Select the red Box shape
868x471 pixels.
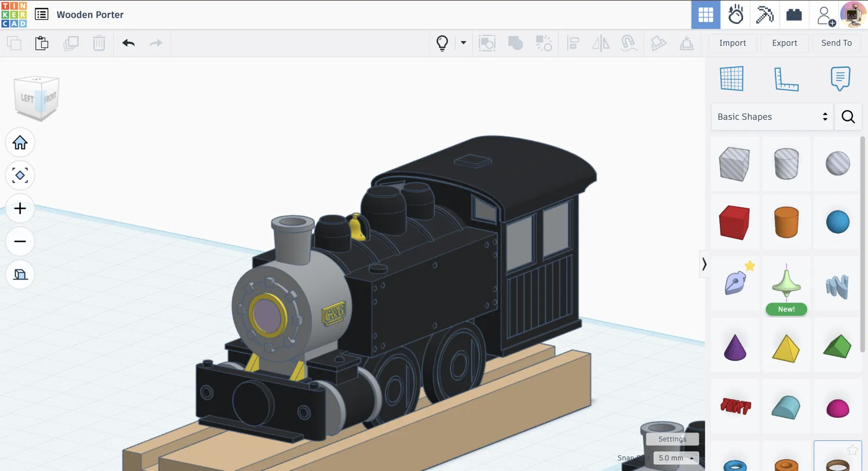735,222
